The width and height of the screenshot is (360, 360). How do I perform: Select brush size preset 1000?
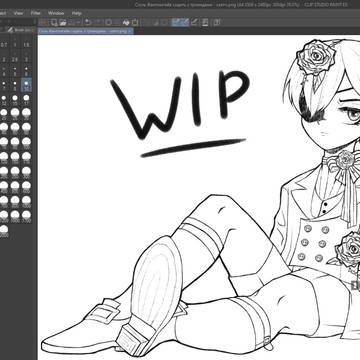(x=26, y=202)
